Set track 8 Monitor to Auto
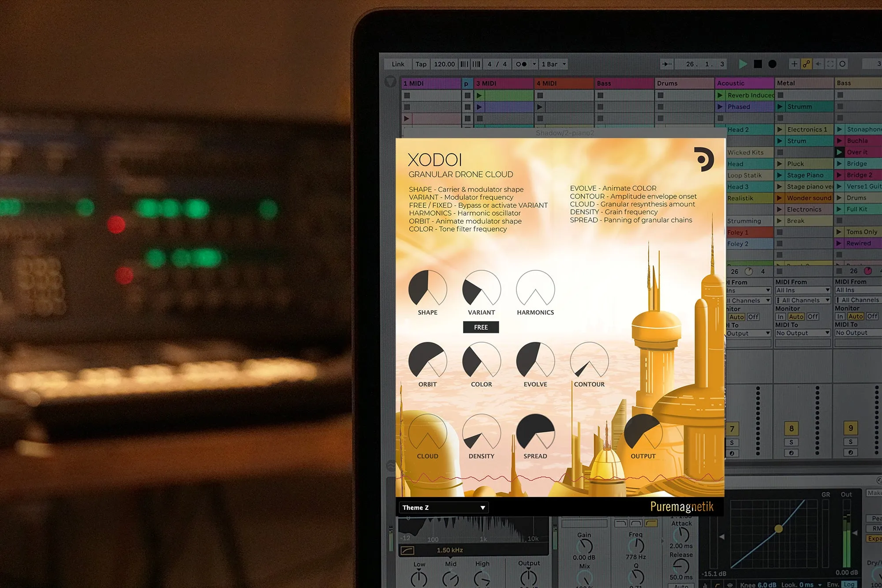 [x=796, y=317]
